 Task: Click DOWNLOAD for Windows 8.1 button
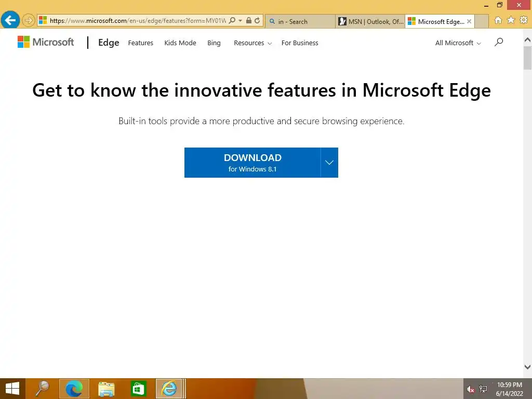[252, 163]
